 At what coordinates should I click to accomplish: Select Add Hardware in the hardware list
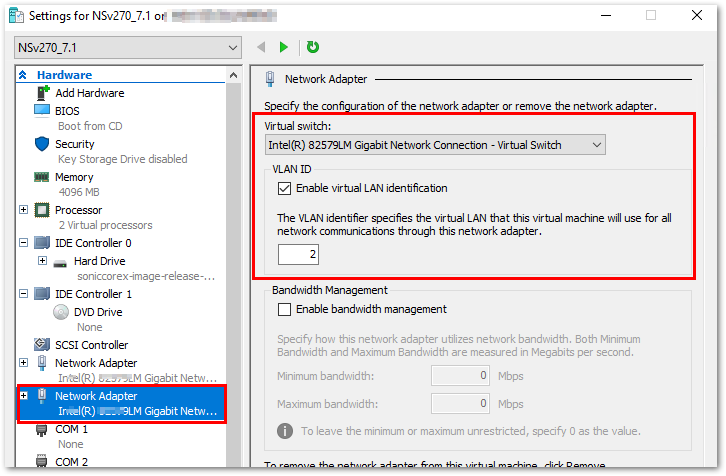pos(89,93)
